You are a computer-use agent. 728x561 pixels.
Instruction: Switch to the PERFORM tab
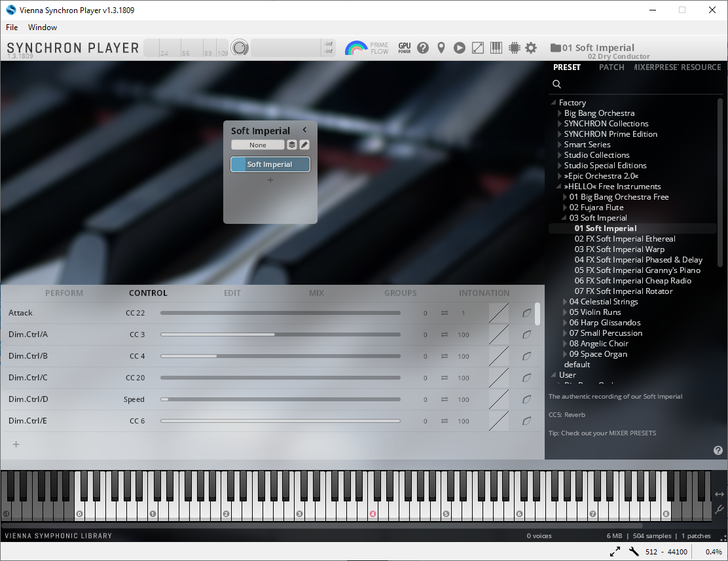click(64, 293)
